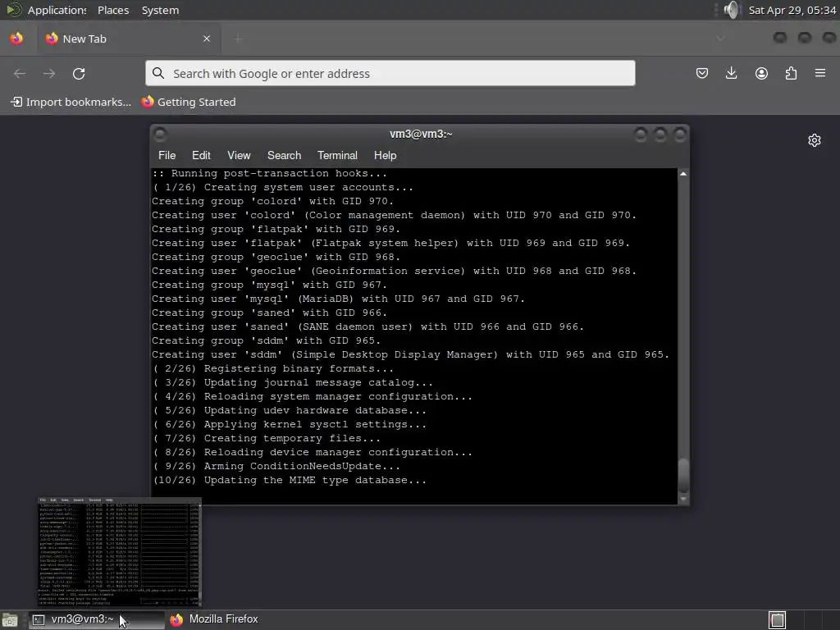Image resolution: width=840 pixels, height=630 pixels.
Task: Click the clock showing Sat Apr 29
Action: pyautogui.click(x=792, y=10)
